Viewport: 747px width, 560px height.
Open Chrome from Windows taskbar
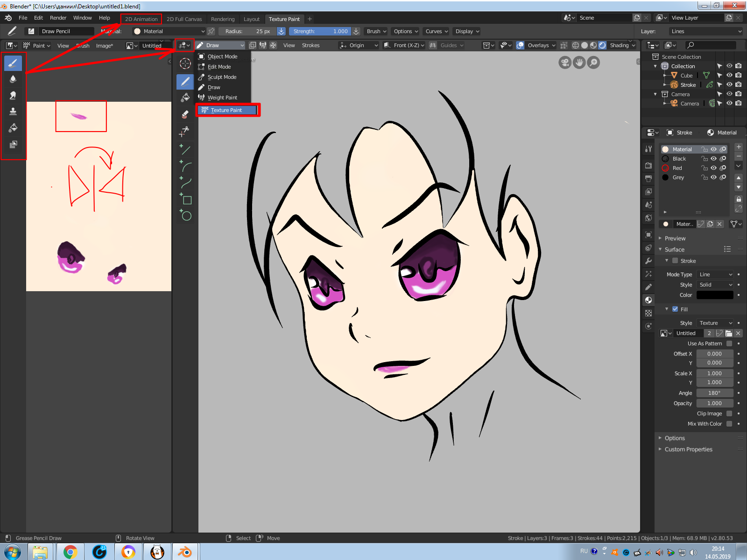pyautogui.click(x=70, y=552)
